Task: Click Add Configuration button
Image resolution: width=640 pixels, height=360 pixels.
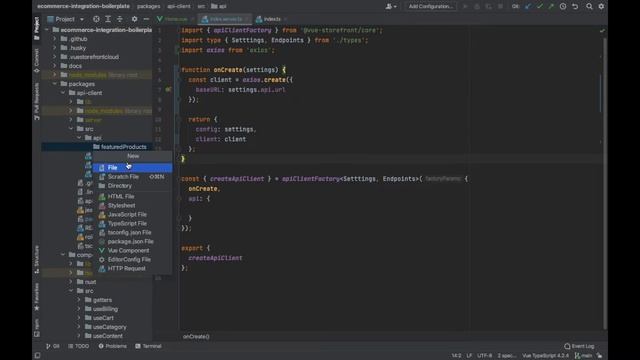Action: [431, 7]
